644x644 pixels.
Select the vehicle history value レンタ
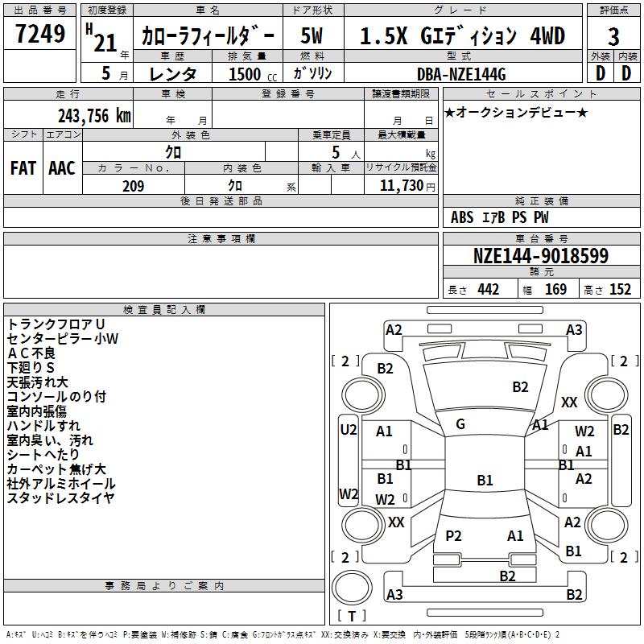[x=172, y=74]
